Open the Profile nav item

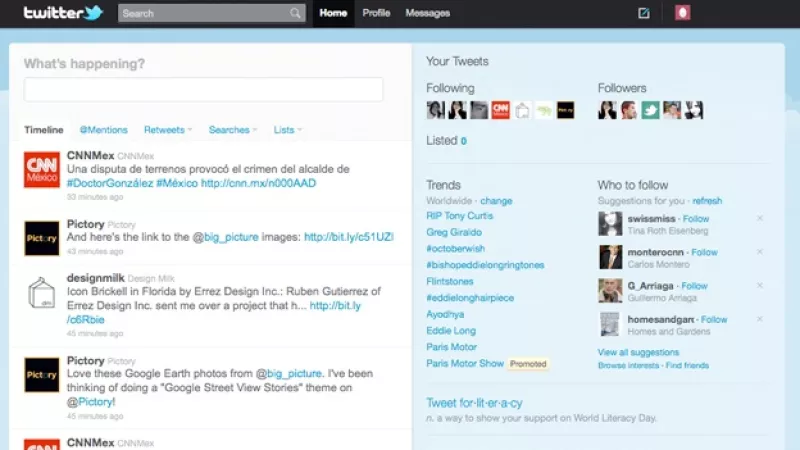[x=376, y=13]
